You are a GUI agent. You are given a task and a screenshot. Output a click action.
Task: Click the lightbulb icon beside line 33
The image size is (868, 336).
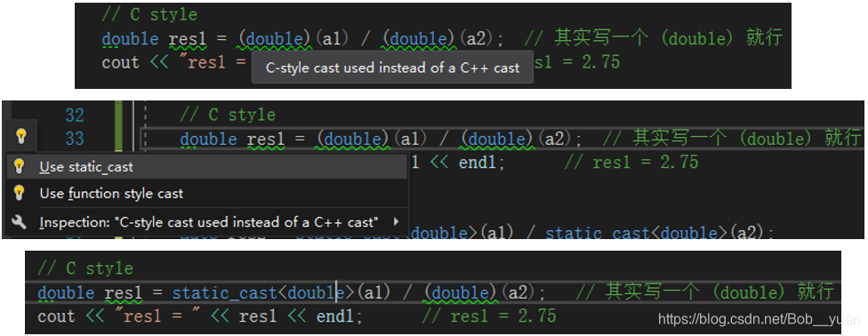(21, 136)
